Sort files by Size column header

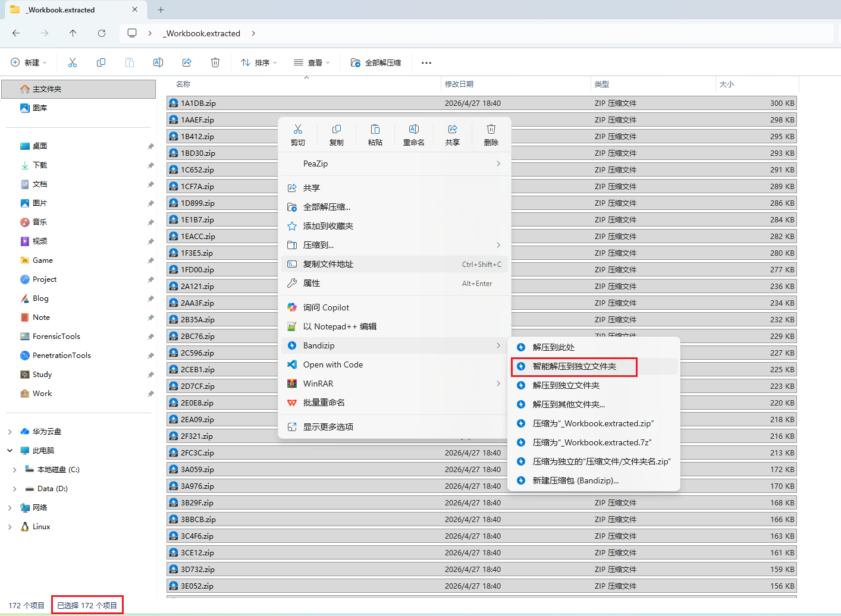[x=727, y=84]
